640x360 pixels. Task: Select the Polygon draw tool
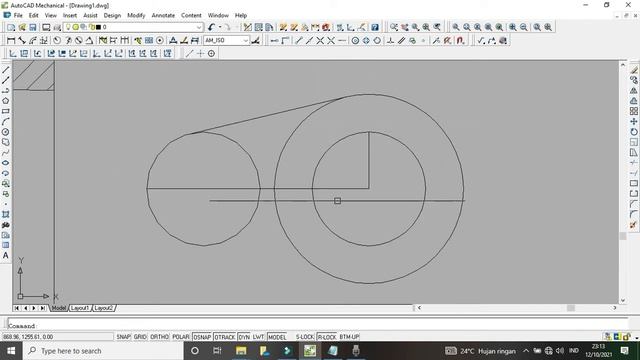pos(6,101)
